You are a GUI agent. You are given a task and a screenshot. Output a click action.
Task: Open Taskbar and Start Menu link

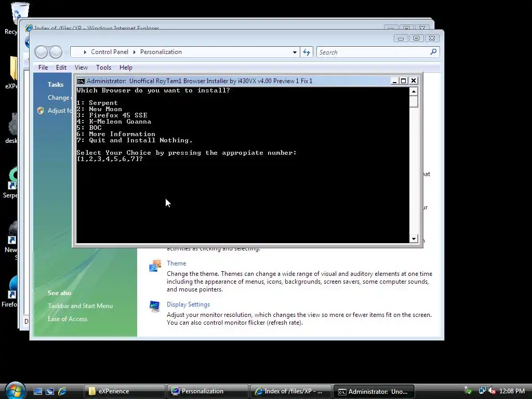pos(81,305)
